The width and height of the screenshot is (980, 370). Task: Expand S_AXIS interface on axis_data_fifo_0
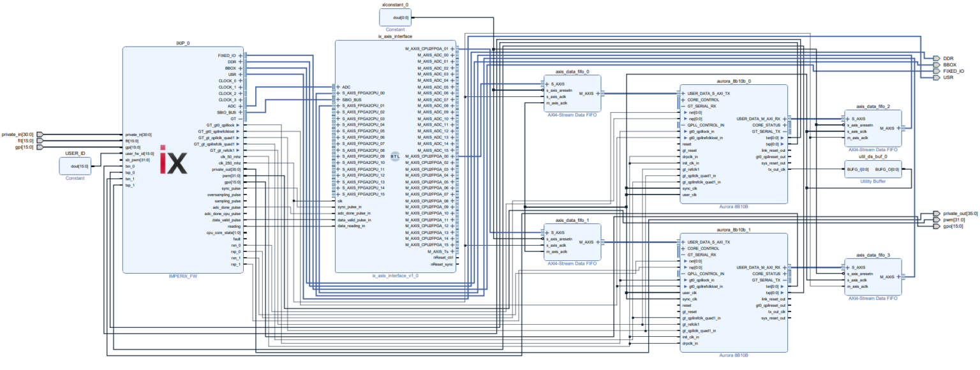[547, 84]
